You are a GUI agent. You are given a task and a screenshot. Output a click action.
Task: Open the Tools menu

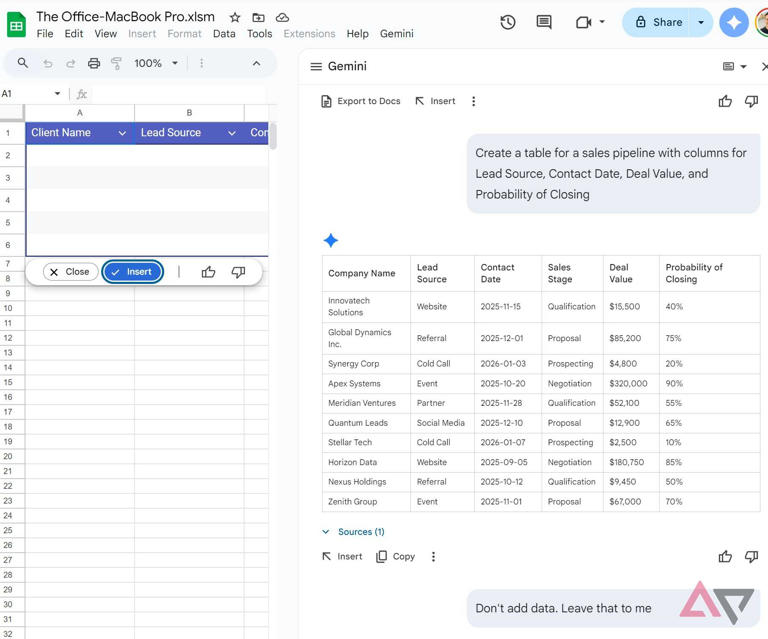pos(259,34)
